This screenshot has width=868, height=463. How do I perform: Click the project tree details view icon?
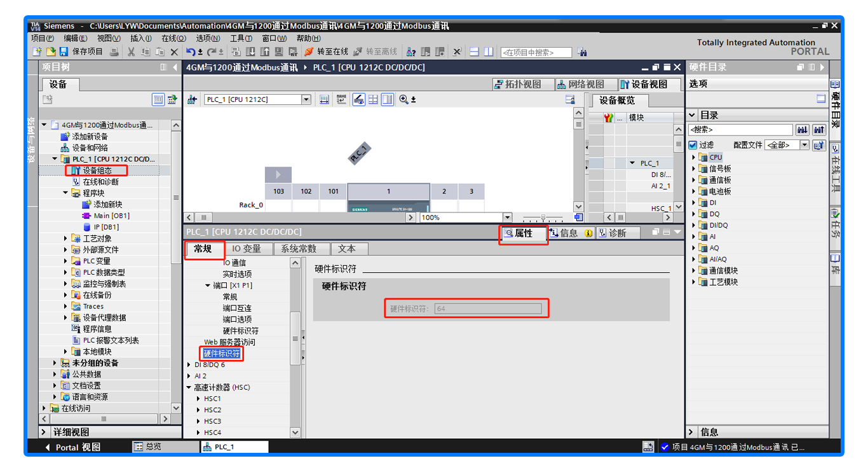click(x=158, y=99)
